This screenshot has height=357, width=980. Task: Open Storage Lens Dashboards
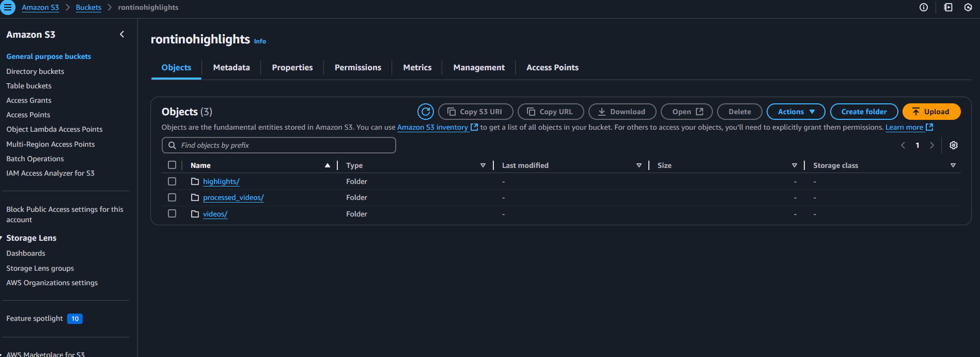tap(26, 253)
